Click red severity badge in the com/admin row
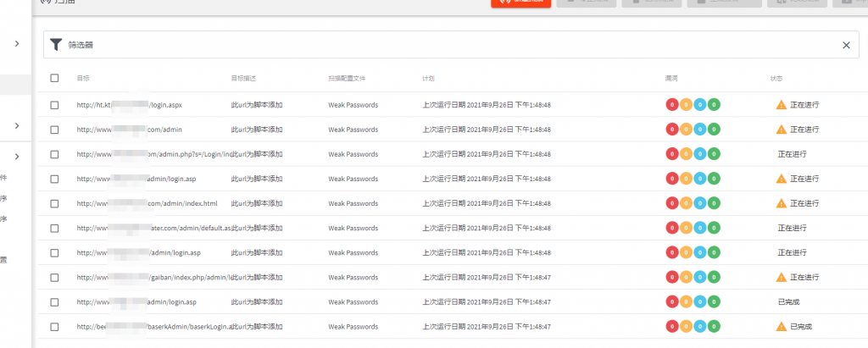Image resolution: width=868 pixels, height=348 pixels. pyautogui.click(x=672, y=130)
